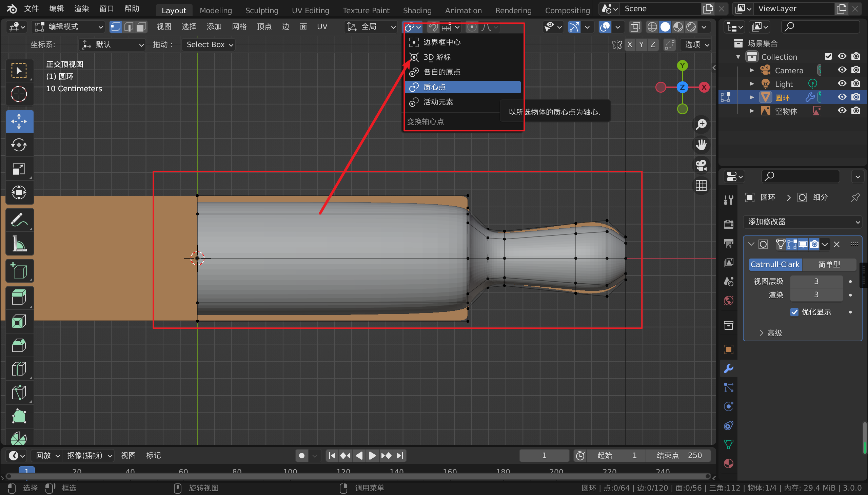Screen dimensions: 868x495
Task: Select the Transform tool
Action: (x=19, y=193)
